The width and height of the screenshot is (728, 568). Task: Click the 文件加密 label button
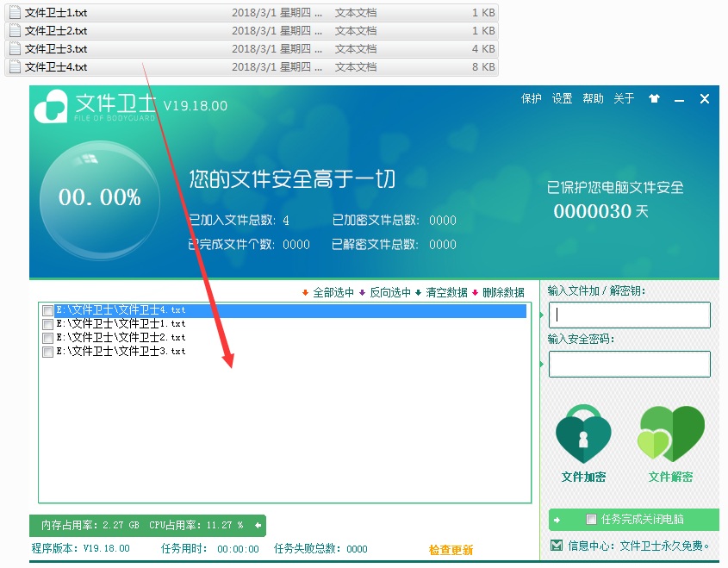pyautogui.click(x=583, y=477)
